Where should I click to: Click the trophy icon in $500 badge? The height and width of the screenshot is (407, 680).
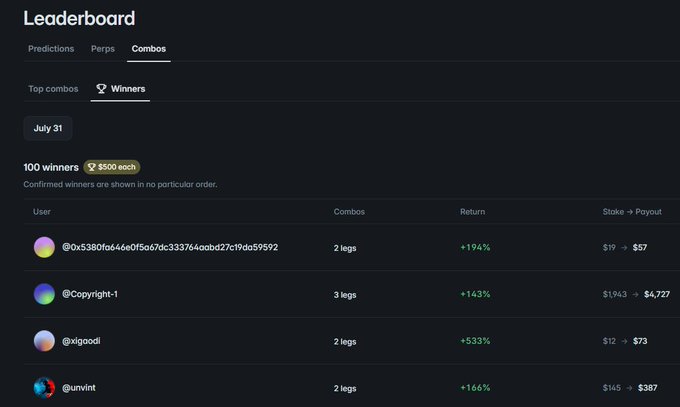(x=92, y=167)
